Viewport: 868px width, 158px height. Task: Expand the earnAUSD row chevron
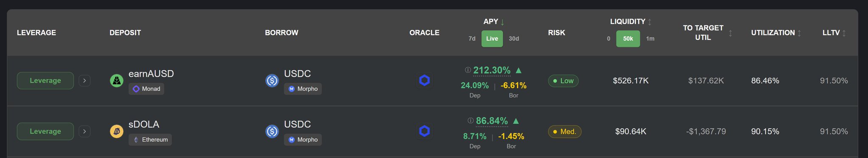pos(85,80)
